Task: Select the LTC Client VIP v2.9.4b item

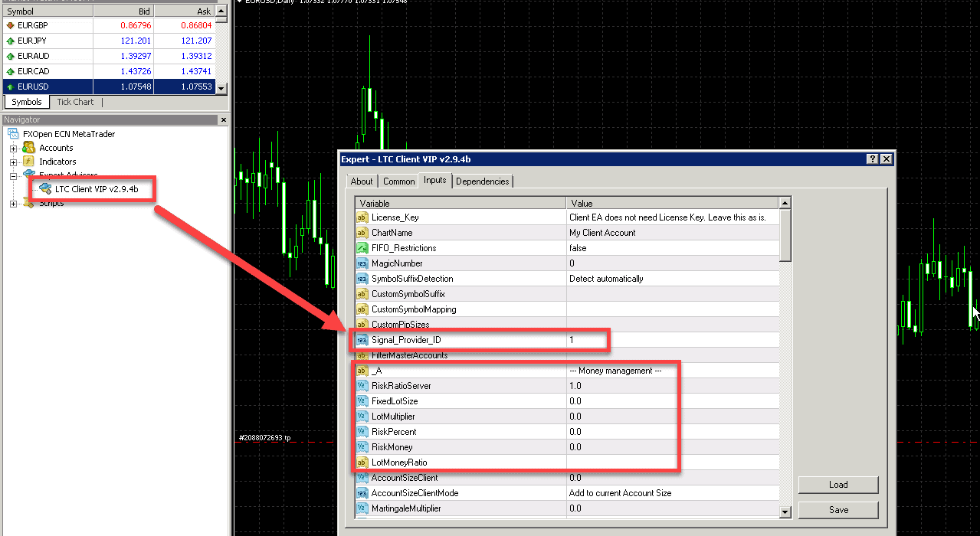Action: [x=97, y=189]
